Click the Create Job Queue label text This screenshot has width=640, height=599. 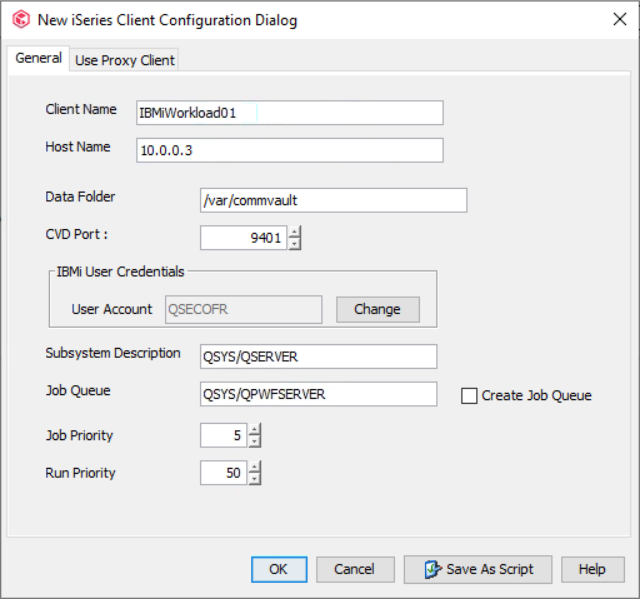(536, 395)
